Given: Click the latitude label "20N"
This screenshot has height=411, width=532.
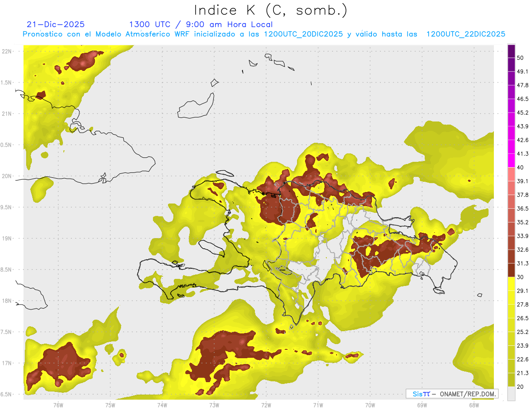Looking at the screenshot, I should click(x=7, y=176).
